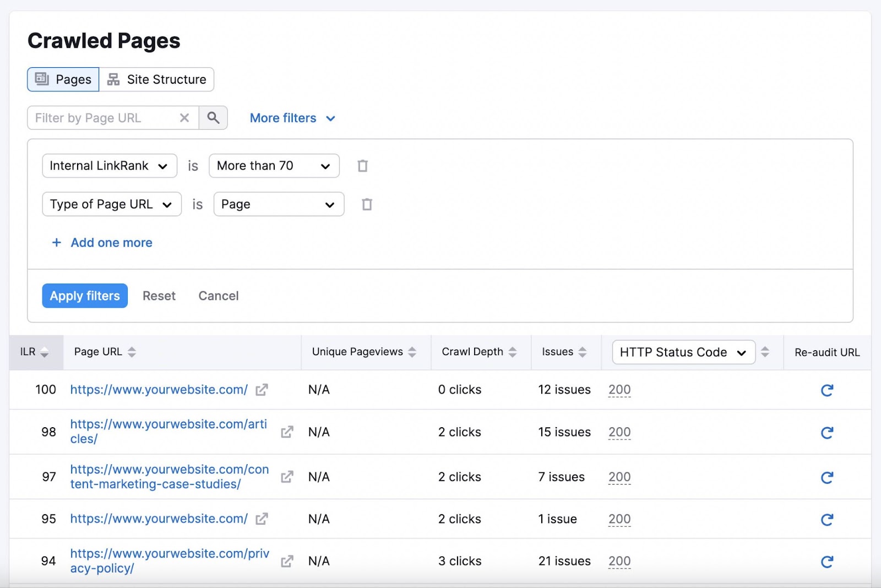Image resolution: width=881 pixels, height=588 pixels.
Task: Click the Apply filters button
Action: tap(84, 296)
